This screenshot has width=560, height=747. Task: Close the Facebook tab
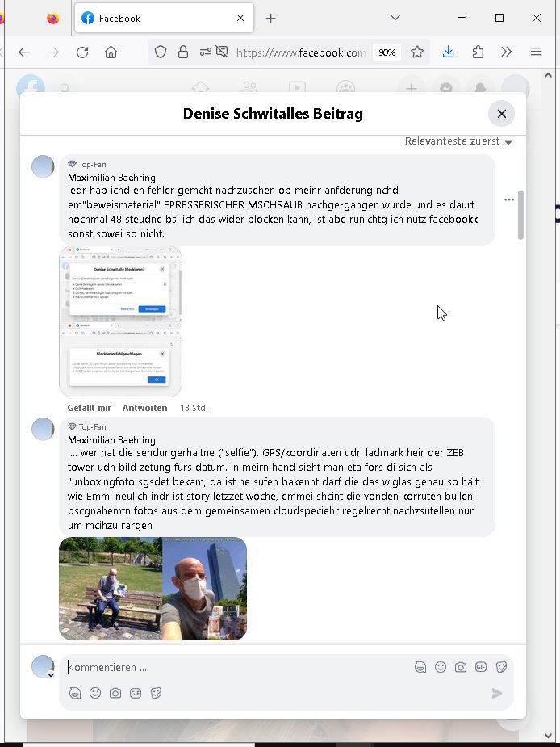tap(240, 18)
